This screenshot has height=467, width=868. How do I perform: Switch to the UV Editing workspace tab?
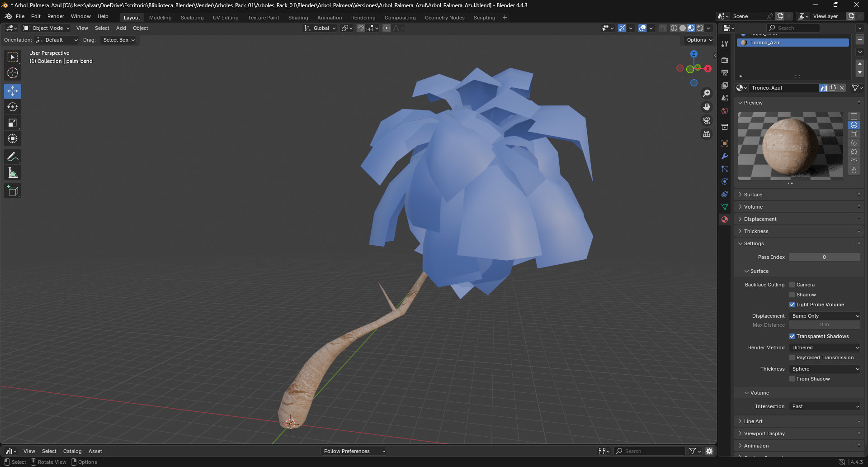[226, 18]
